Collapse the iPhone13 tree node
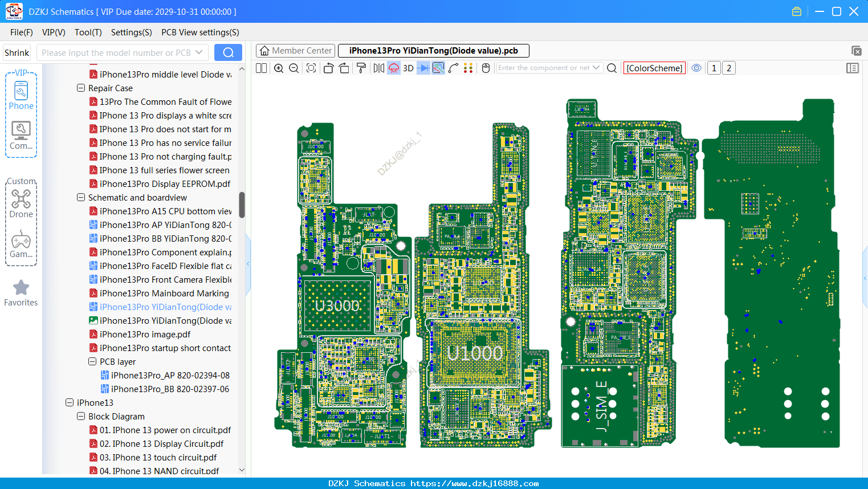 point(70,403)
